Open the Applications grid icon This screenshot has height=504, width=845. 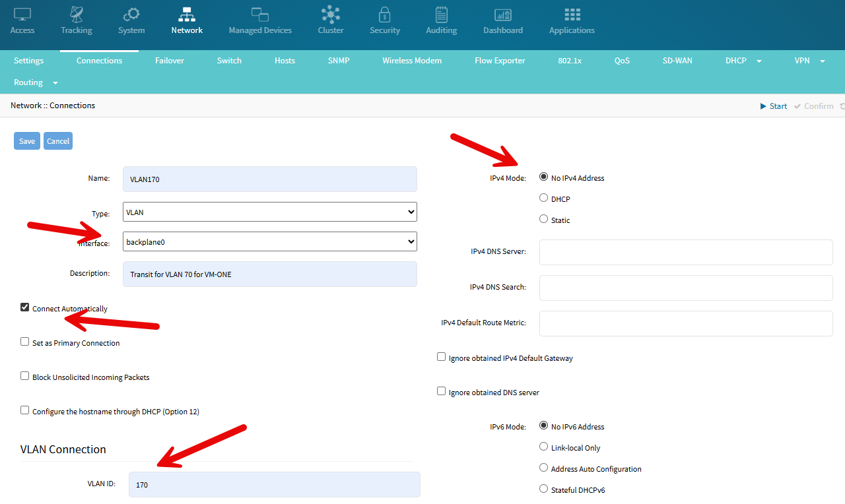click(x=572, y=15)
